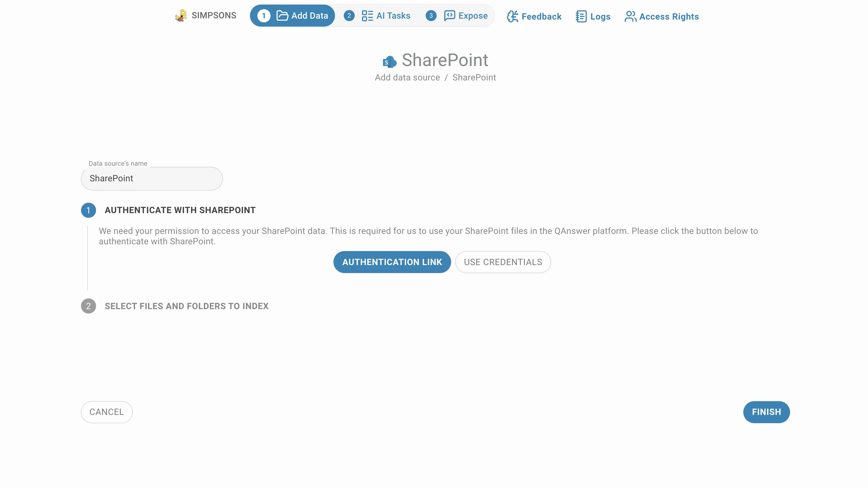The image size is (868, 488).
Task: Click the SharePoint page heading
Action: click(445, 60)
